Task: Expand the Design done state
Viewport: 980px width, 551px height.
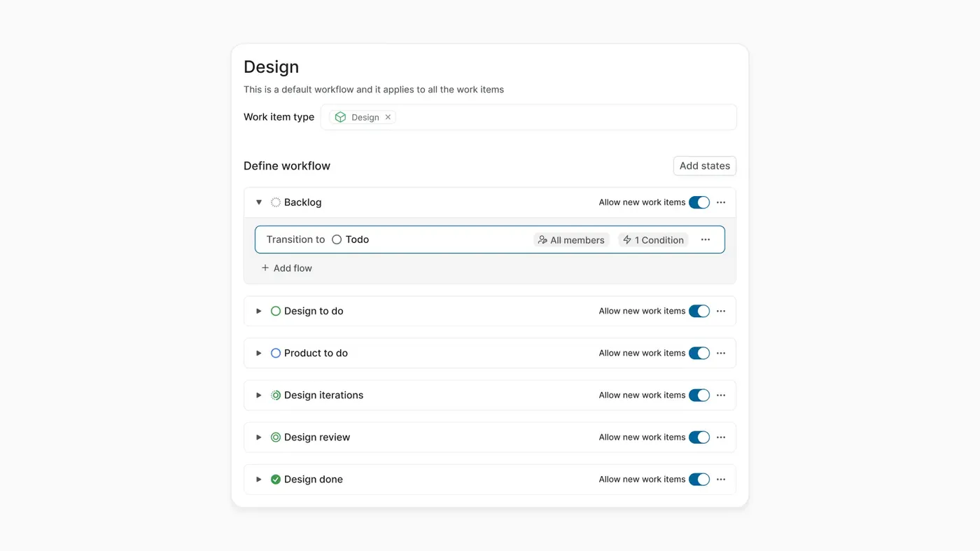Action: (x=258, y=480)
